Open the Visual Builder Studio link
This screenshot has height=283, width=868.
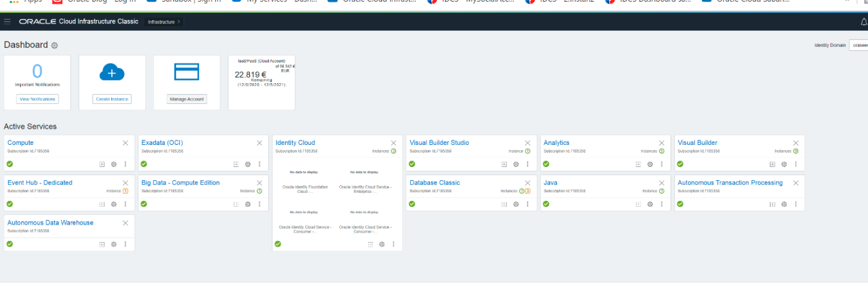[439, 143]
